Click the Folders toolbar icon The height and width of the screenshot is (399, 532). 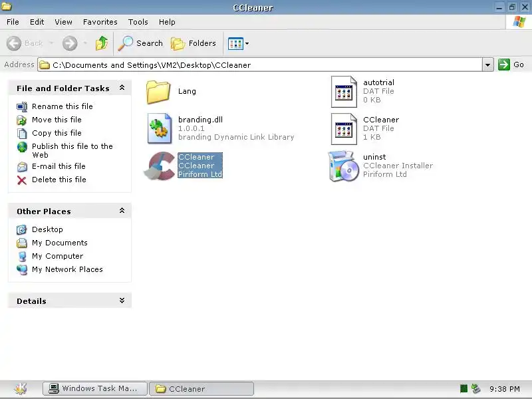coord(178,43)
